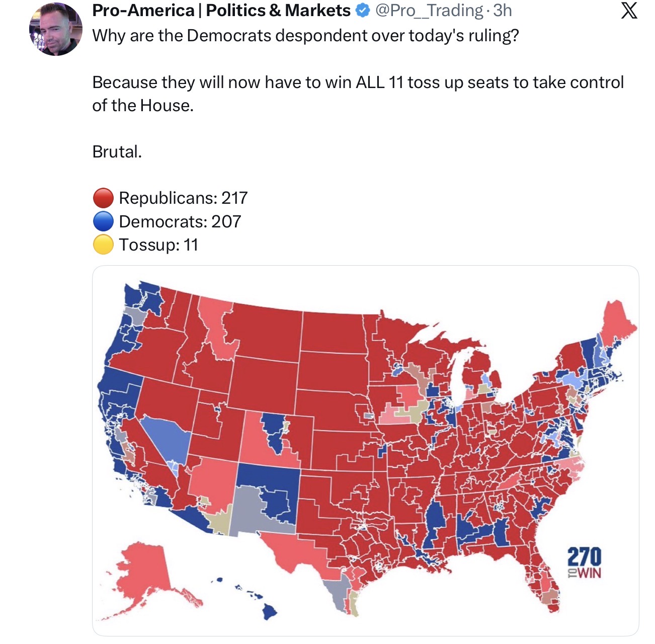Click the gray south Texas tossup district
The image size is (655, 644).
click(336, 594)
